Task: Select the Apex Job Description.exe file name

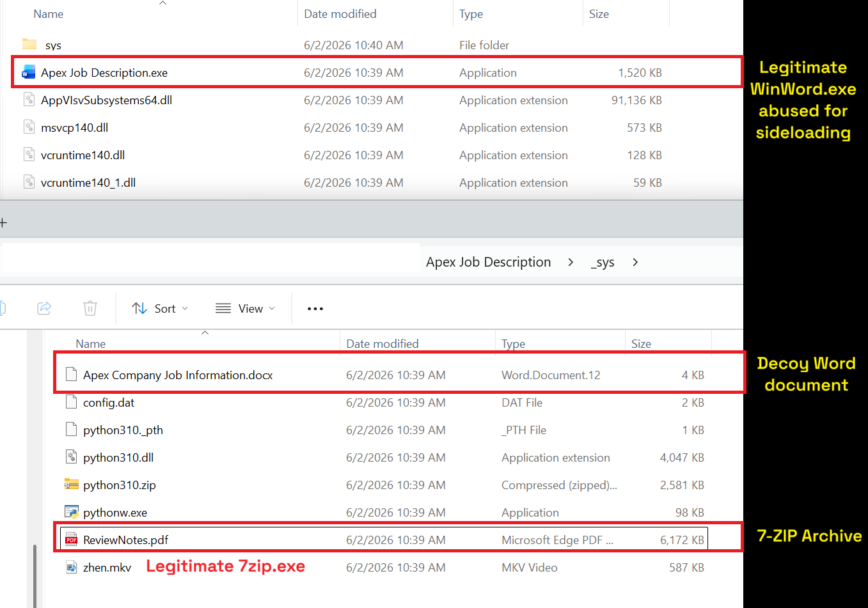Action: coord(104,72)
